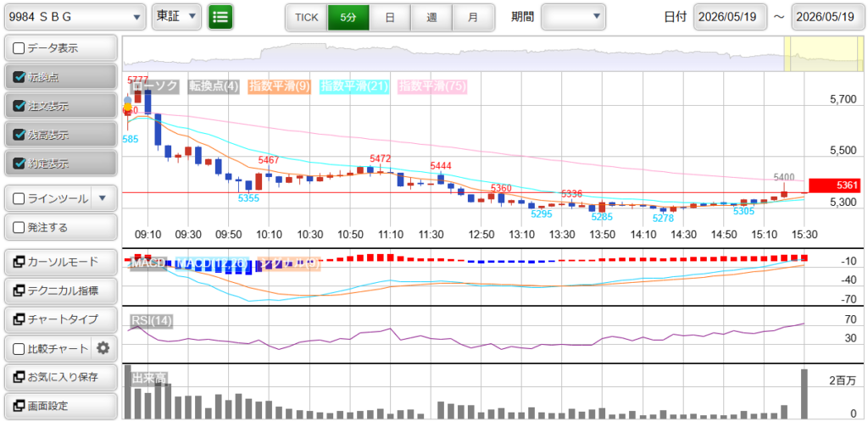Open the green stock list icon
Screen dimensions: 868x421
tap(220, 17)
